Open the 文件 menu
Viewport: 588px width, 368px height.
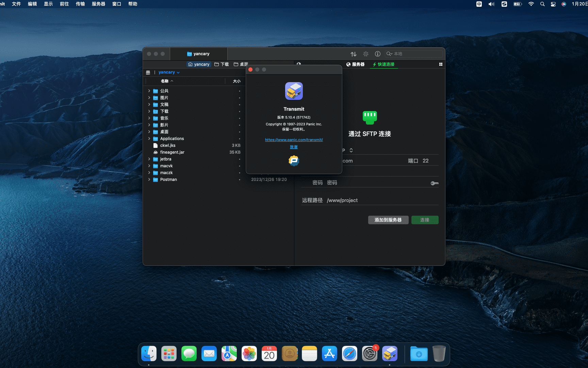click(x=16, y=4)
